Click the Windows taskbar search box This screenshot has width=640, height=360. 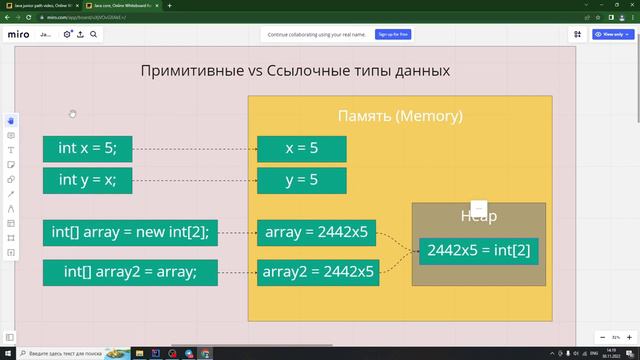pyautogui.click(x=73, y=353)
